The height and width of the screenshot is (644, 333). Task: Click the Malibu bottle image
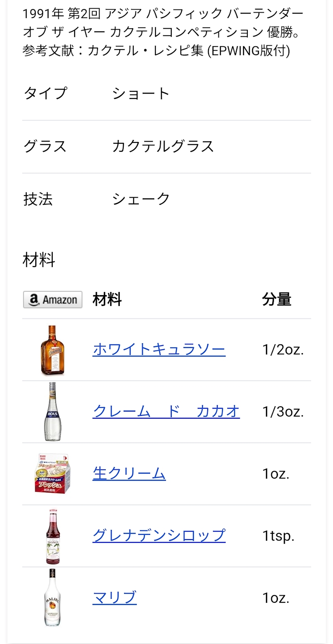coord(53,598)
